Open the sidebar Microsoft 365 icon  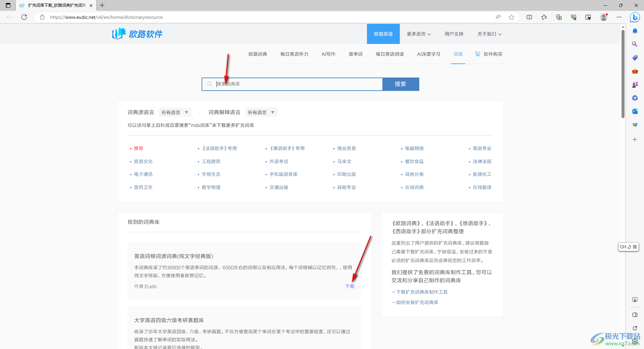click(635, 98)
